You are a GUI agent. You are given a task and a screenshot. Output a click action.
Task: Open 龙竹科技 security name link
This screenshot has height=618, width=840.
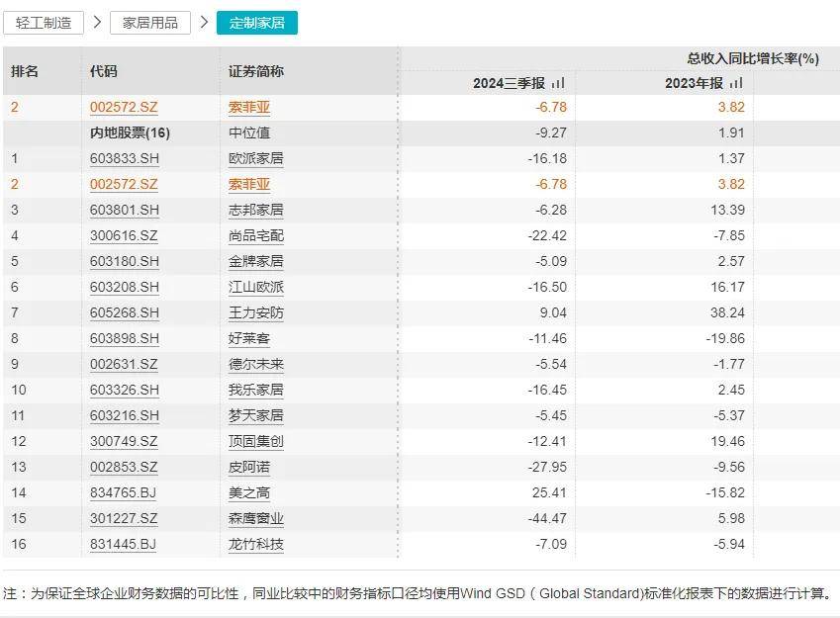coord(256,544)
